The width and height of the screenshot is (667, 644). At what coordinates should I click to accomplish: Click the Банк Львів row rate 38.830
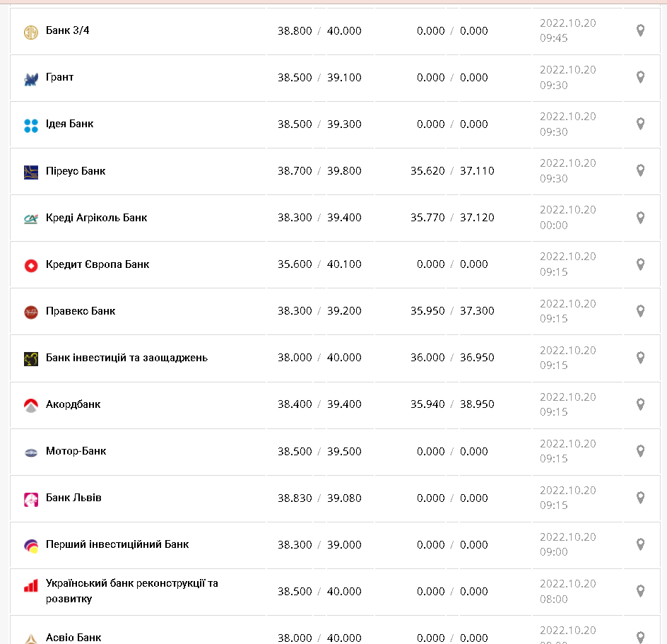(x=295, y=498)
